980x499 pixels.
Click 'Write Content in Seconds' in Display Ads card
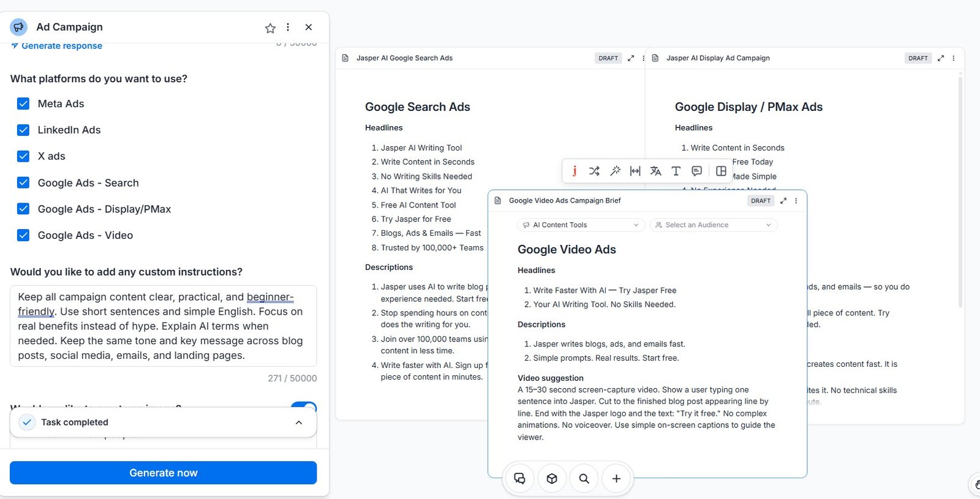pos(737,148)
